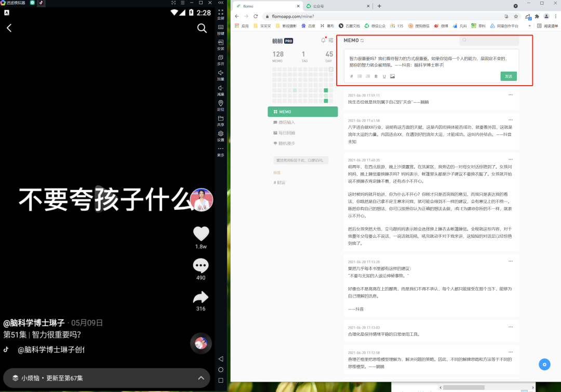Share the video via the arrow icon

coord(201,297)
